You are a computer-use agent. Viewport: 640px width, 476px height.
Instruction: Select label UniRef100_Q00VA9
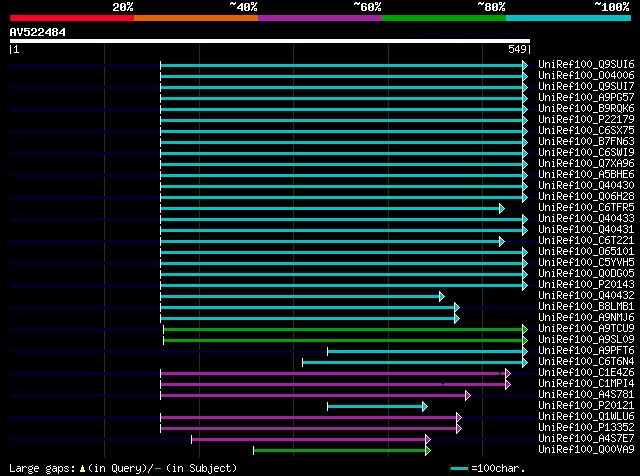(x=586, y=450)
